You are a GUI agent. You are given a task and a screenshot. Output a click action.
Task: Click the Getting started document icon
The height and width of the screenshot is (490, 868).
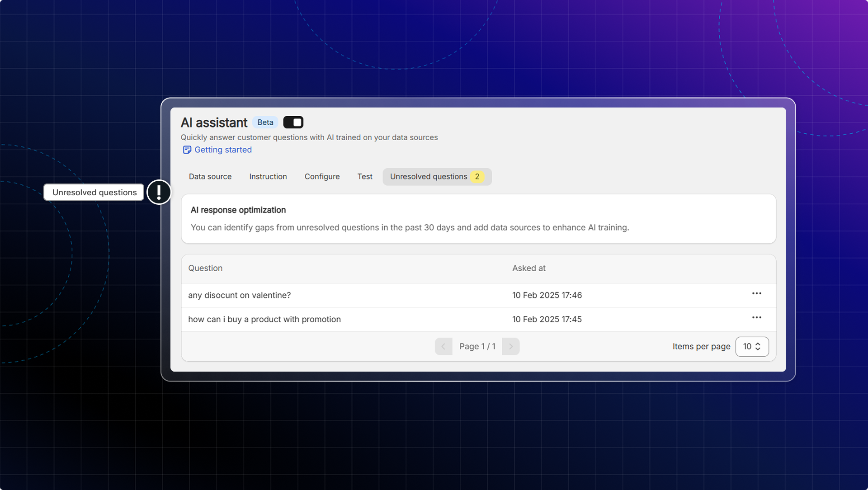187,150
